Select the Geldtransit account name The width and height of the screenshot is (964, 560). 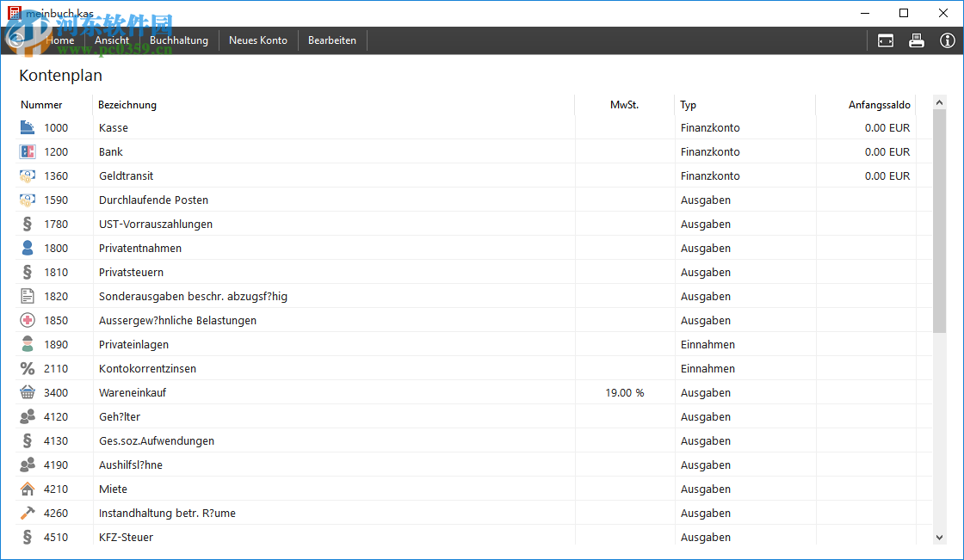coord(126,175)
